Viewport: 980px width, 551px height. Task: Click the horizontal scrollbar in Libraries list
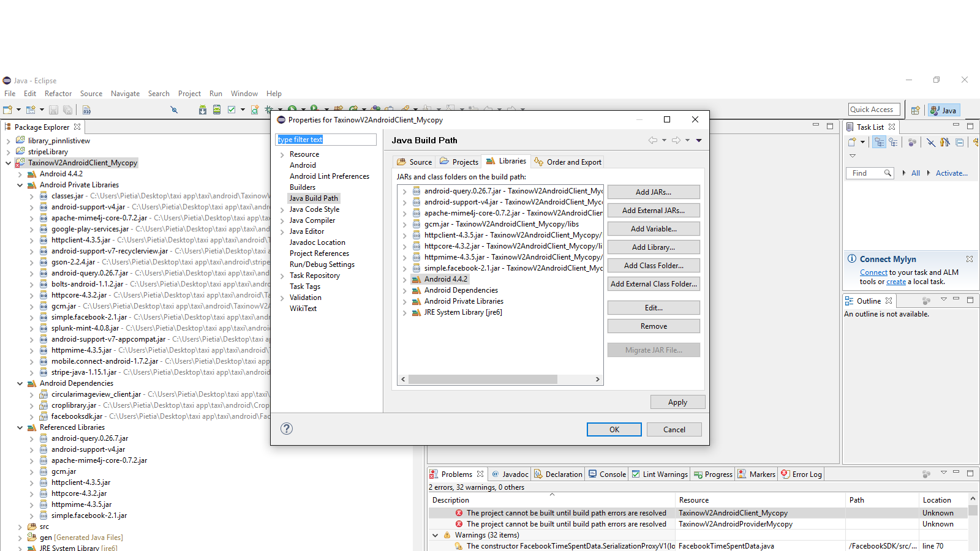coord(484,379)
